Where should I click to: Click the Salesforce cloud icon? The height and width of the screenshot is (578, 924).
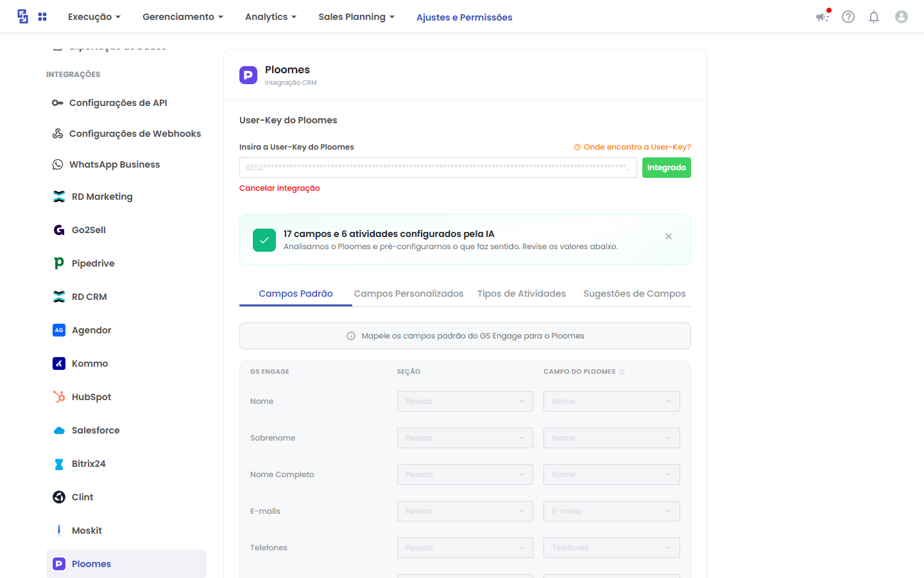(59, 430)
